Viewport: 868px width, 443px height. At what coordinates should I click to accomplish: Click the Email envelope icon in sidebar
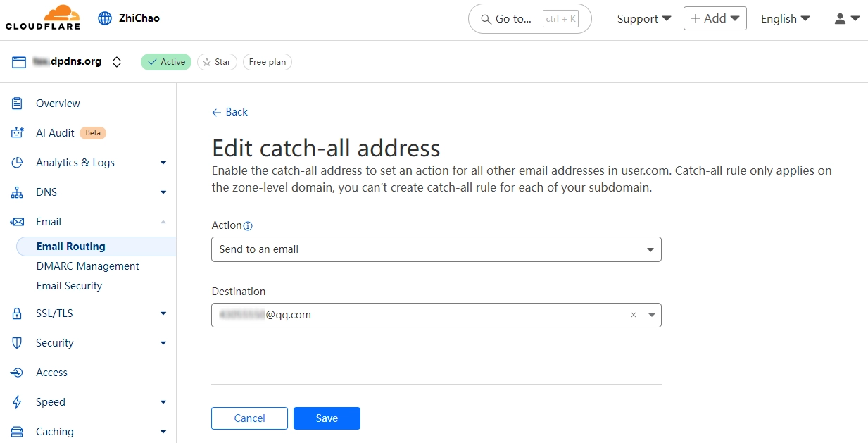pyautogui.click(x=16, y=221)
